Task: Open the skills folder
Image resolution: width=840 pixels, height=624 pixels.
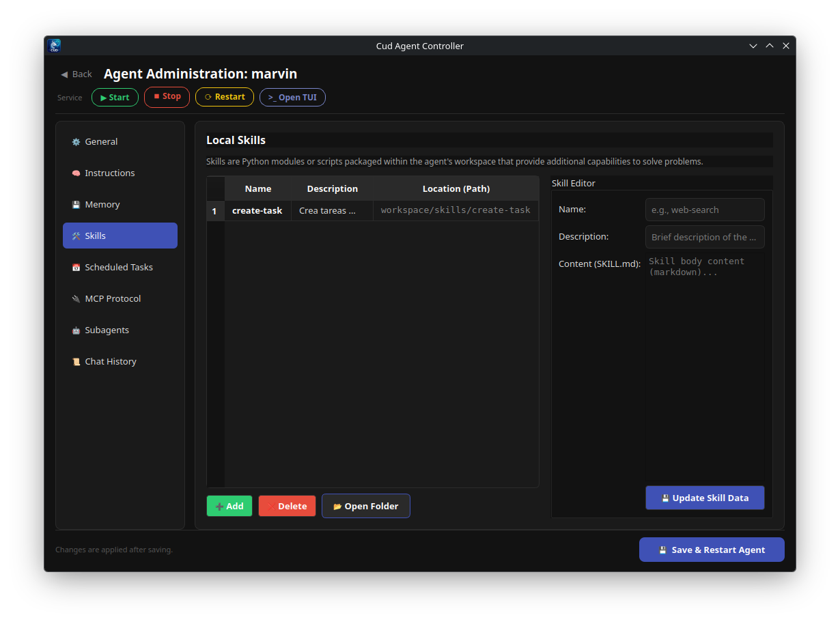Action: pyautogui.click(x=366, y=506)
